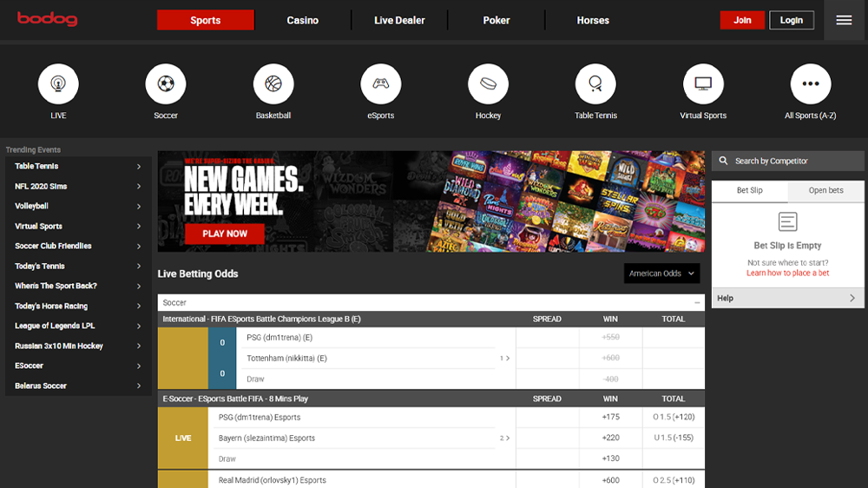Image resolution: width=868 pixels, height=488 pixels.
Task: Click the Search by Competitor field
Action: tap(787, 161)
